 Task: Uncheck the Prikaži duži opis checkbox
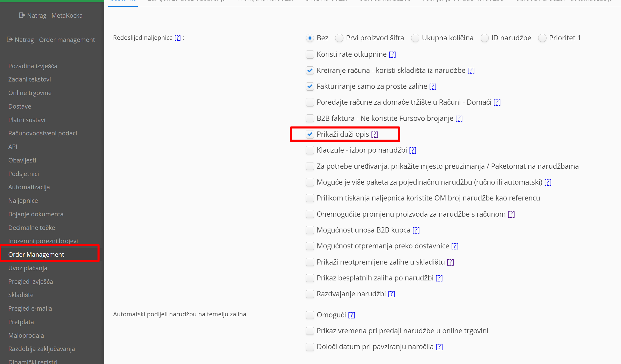point(310,134)
